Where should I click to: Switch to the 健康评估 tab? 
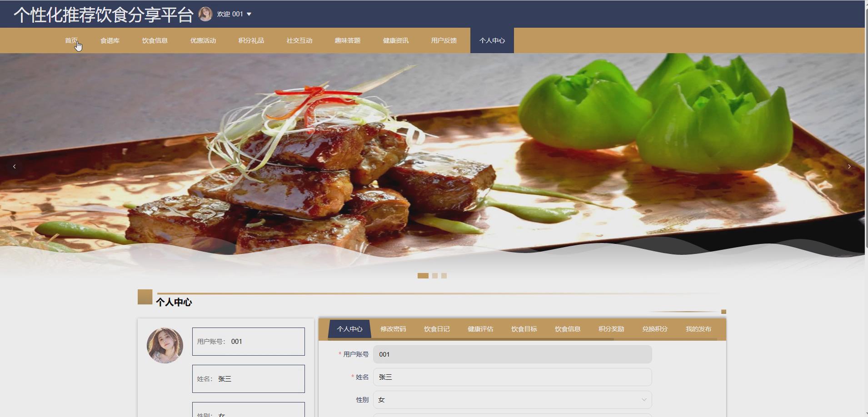tap(480, 329)
